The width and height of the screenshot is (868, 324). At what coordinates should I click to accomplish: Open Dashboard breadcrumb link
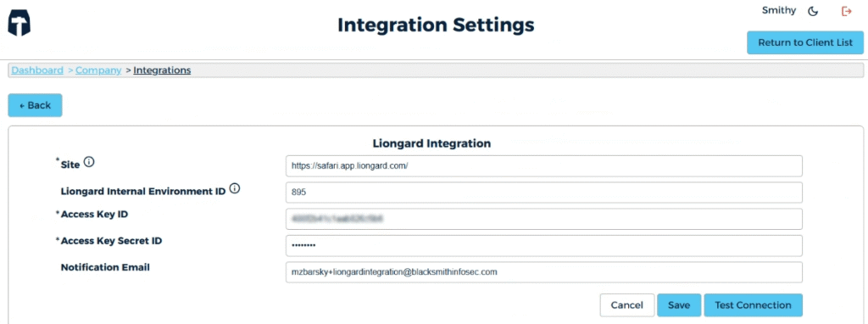pyautogui.click(x=37, y=70)
